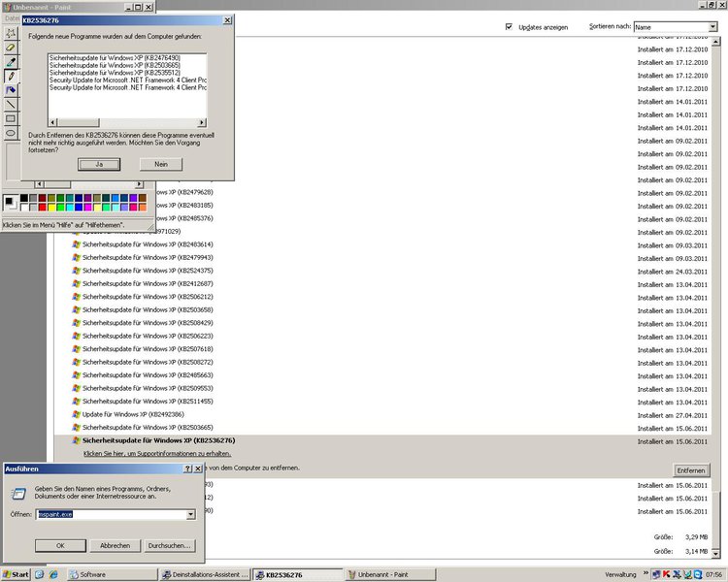Viewport: 728px width, 582px height.
Task: Click the Ja button in KB2536276 dialog
Action: tap(99, 164)
